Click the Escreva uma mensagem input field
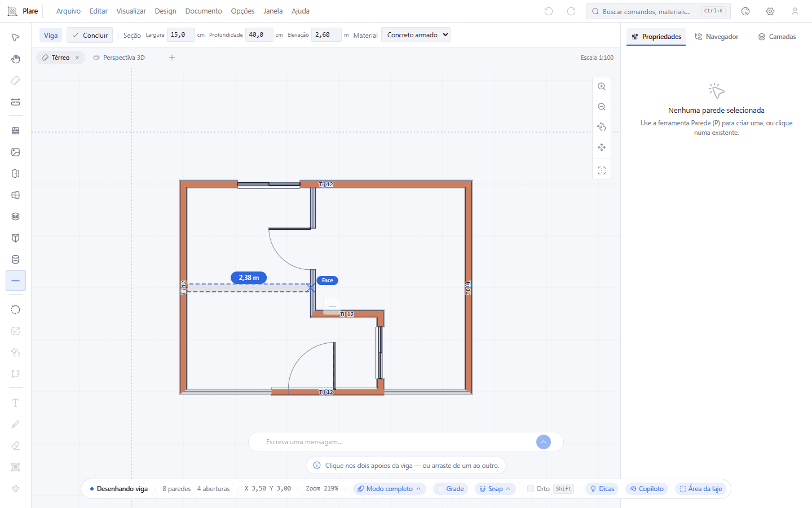Viewport: 812px width, 508px height. 398,442
